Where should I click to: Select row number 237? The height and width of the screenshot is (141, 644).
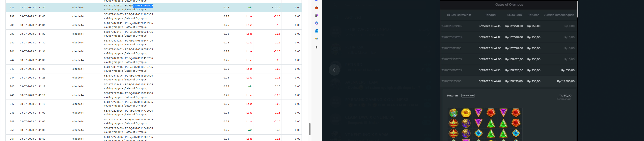click(12, 16)
